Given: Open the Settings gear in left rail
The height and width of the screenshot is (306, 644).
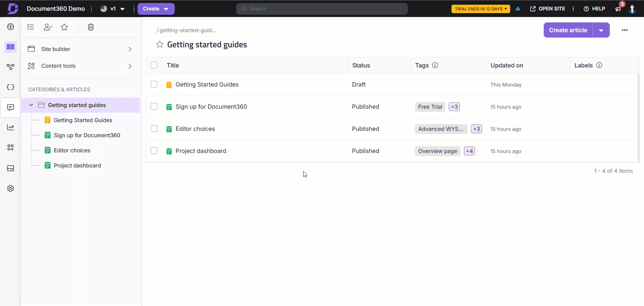Looking at the screenshot, I should [11, 189].
